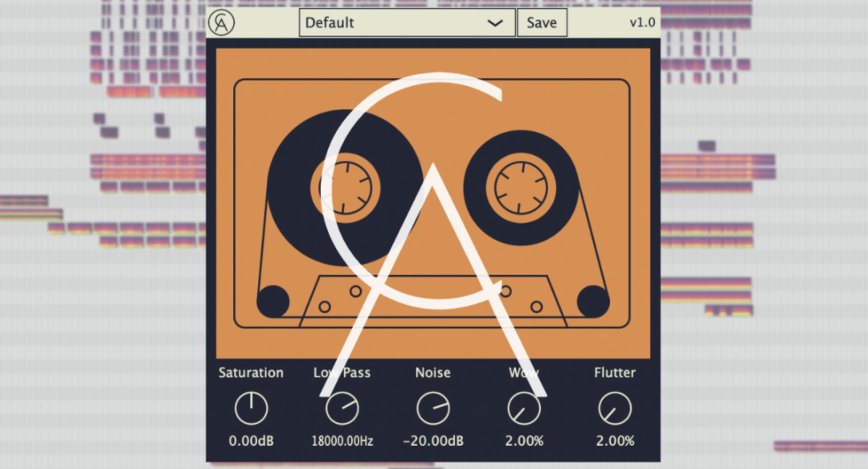Viewport: 868px width, 469px height.
Task: Select the -20.00dB Noise value field
Action: click(433, 441)
